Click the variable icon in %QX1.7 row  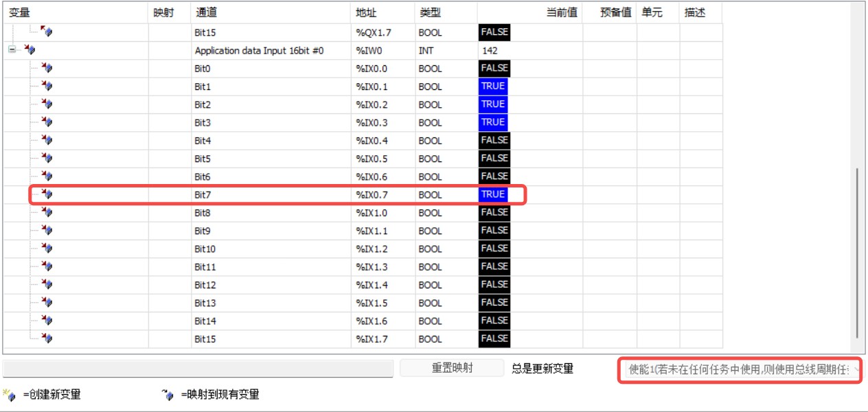pyautogui.click(x=47, y=32)
